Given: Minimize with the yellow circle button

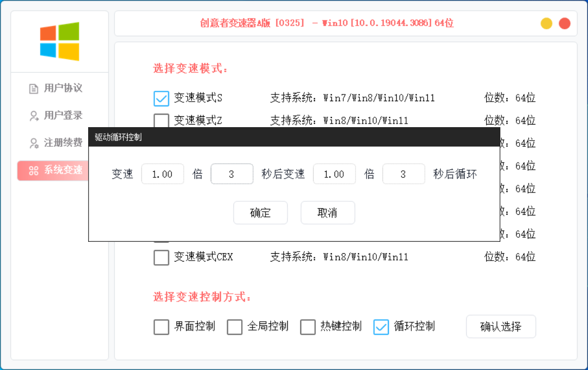Looking at the screenshot, I should 547,23.
